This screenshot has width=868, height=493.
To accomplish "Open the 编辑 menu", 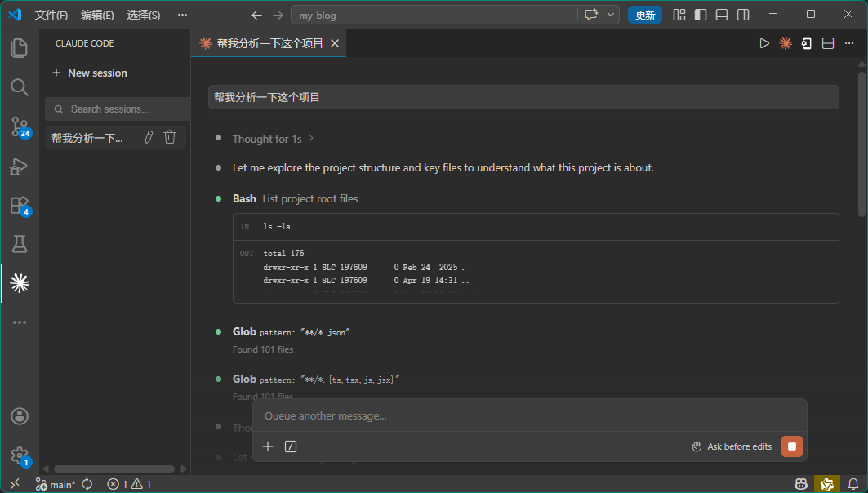I will [x=97, y=15].
